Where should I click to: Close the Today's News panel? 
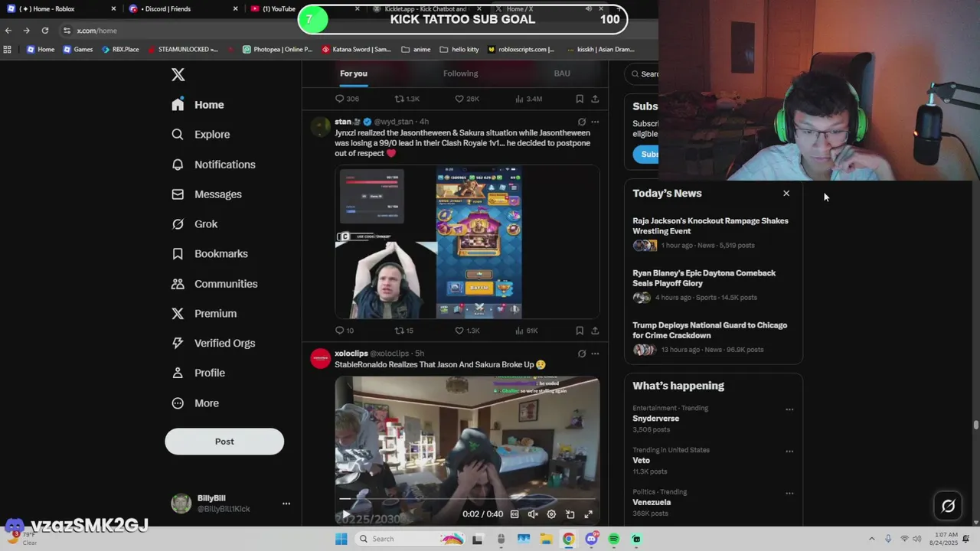click(786, 194)
